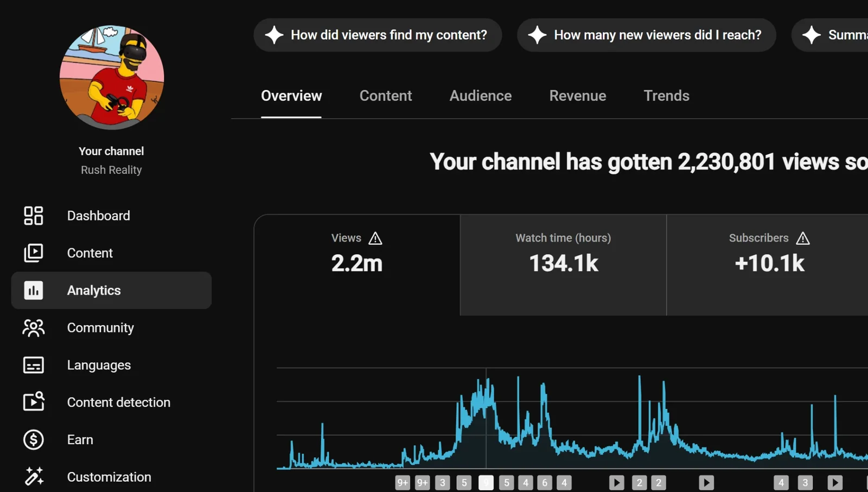Switch to the Content analytics tab
Viewport: 868px width, 492px height.
point(386,96)
